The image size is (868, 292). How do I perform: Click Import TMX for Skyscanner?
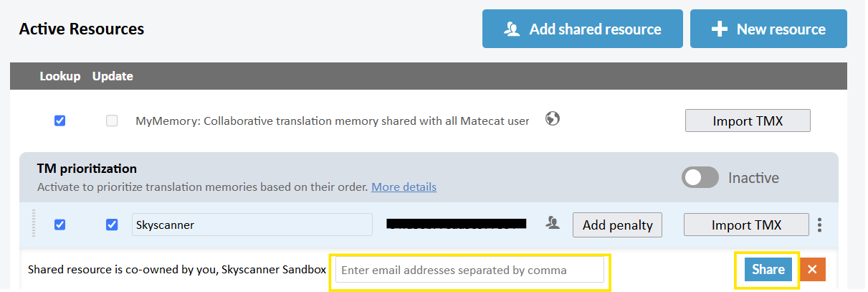click(746, 225)
